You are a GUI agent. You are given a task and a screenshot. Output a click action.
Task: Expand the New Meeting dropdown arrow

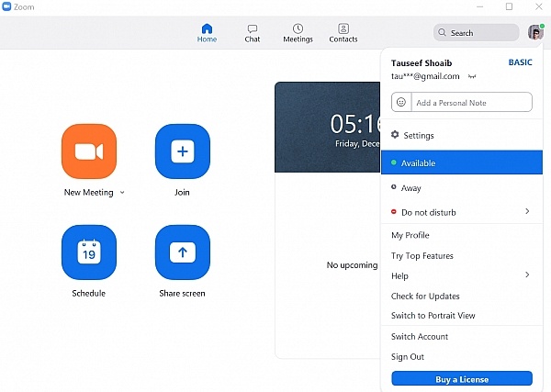click(122, 192)
